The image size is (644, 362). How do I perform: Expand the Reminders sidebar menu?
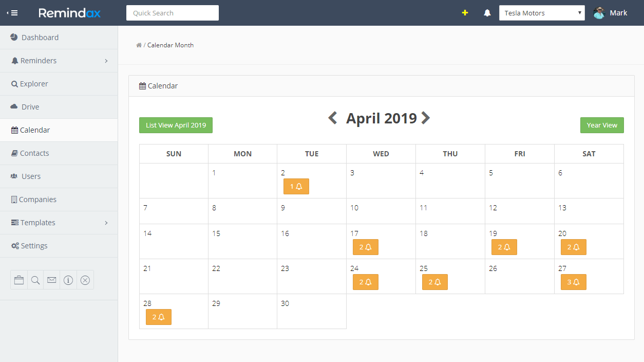tap(39, 60)
